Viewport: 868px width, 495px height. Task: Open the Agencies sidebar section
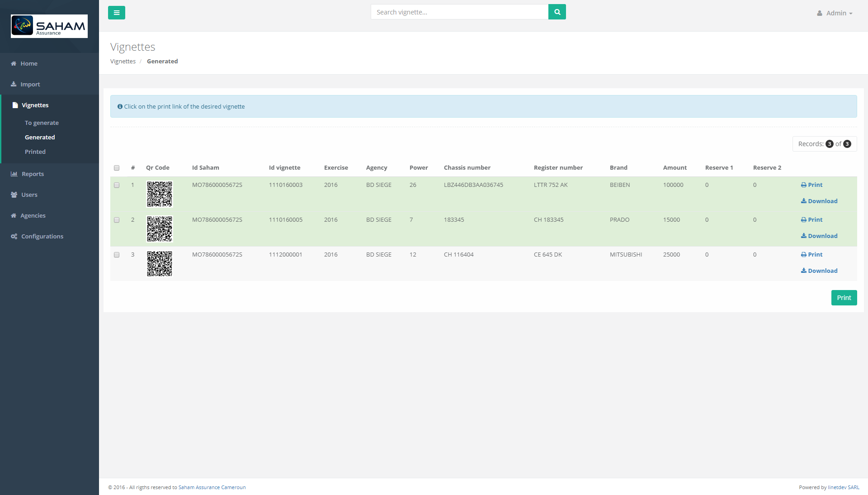coord(33,216)
